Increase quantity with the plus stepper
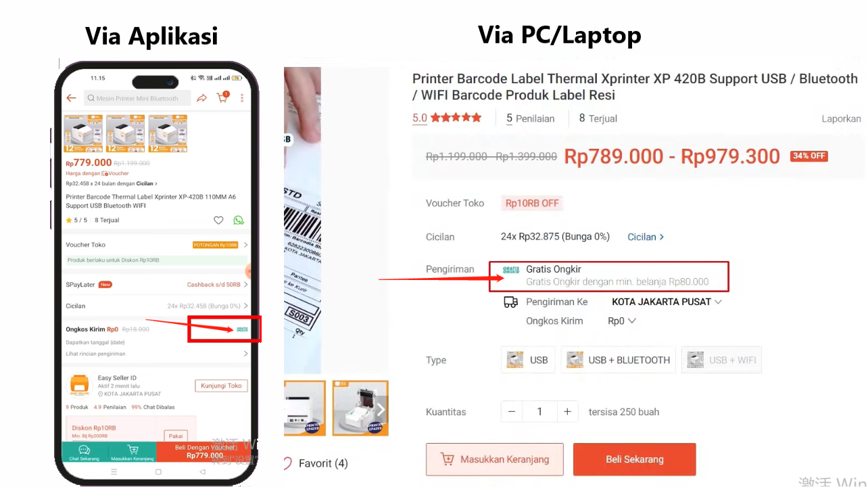The height and width of the screenshot is (487, 868). coord(567,412)
